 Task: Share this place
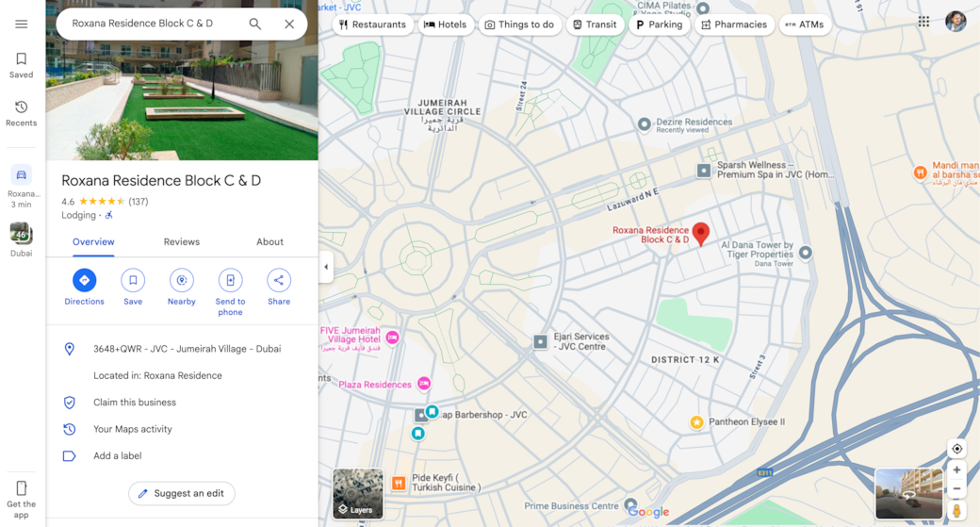(x=279, y=287)
